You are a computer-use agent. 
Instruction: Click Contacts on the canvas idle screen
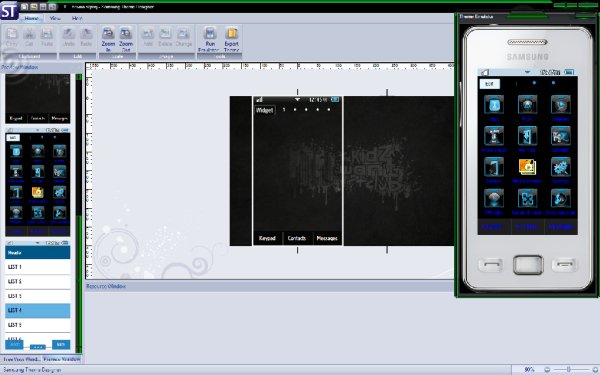coord(297,238)
